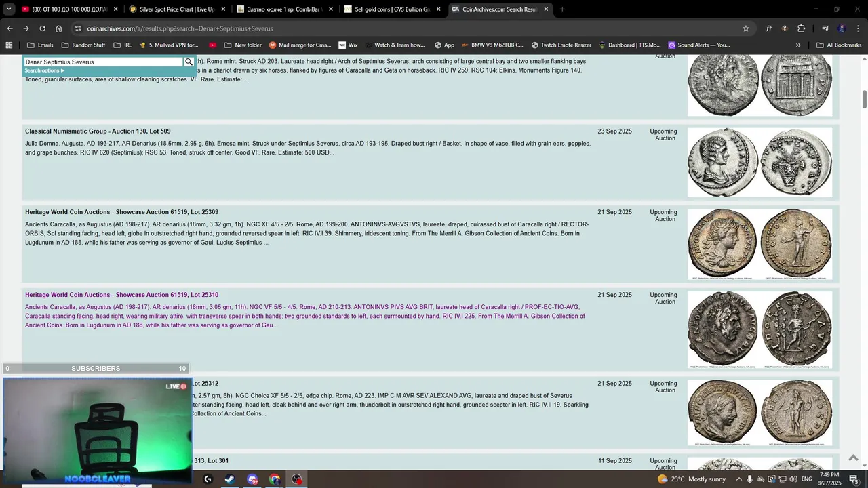Open the browser home page icon
Viewport: 868px width, 488px height.
click(58, 28)
